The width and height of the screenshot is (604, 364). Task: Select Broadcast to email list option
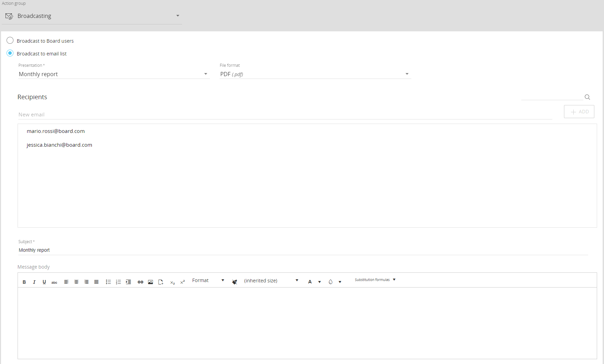(10, 53)
